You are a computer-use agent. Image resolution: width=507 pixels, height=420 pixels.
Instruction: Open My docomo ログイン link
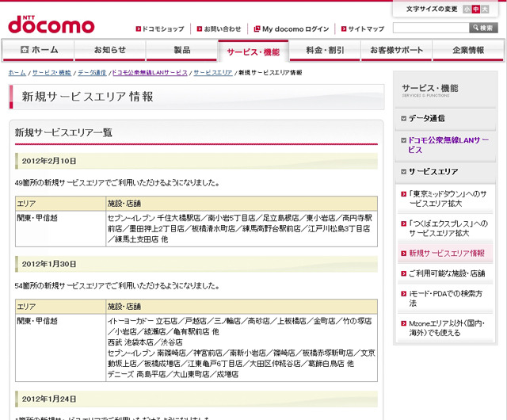coord(295,29)
